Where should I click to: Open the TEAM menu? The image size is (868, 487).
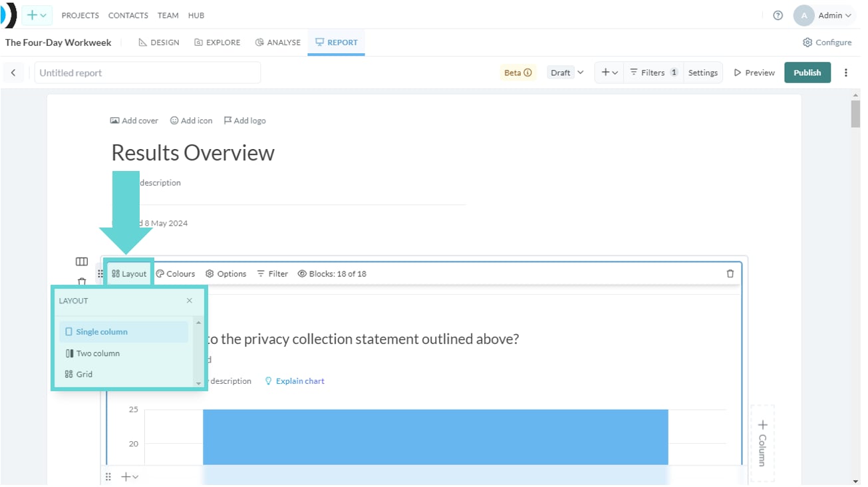point(168,15)
